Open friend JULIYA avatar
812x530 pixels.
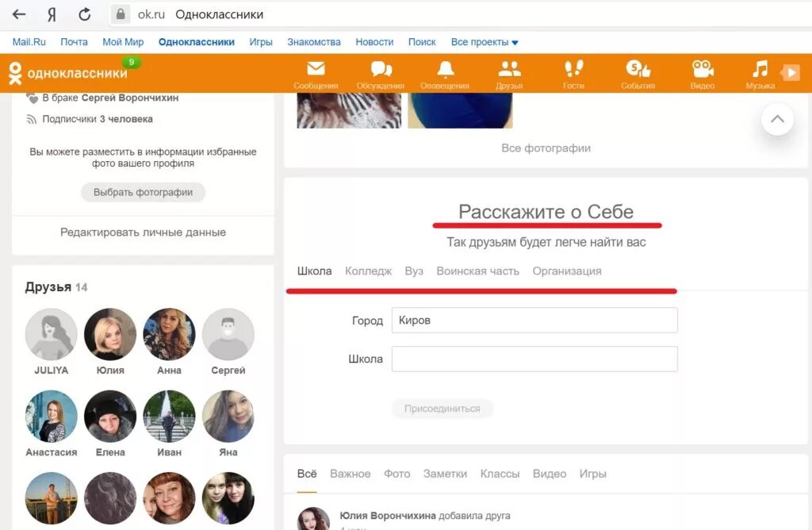point(52,334)
